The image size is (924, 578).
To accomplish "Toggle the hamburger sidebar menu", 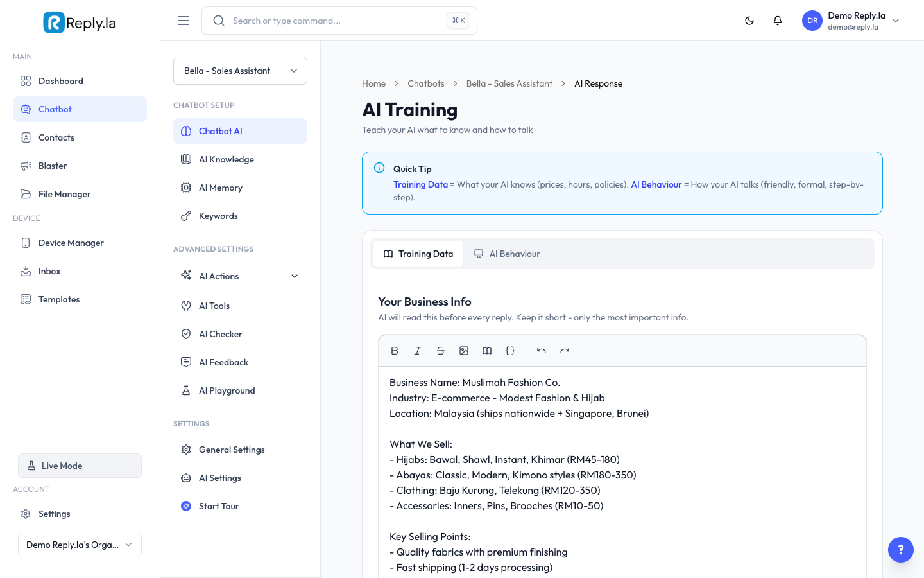I will 184,21.
